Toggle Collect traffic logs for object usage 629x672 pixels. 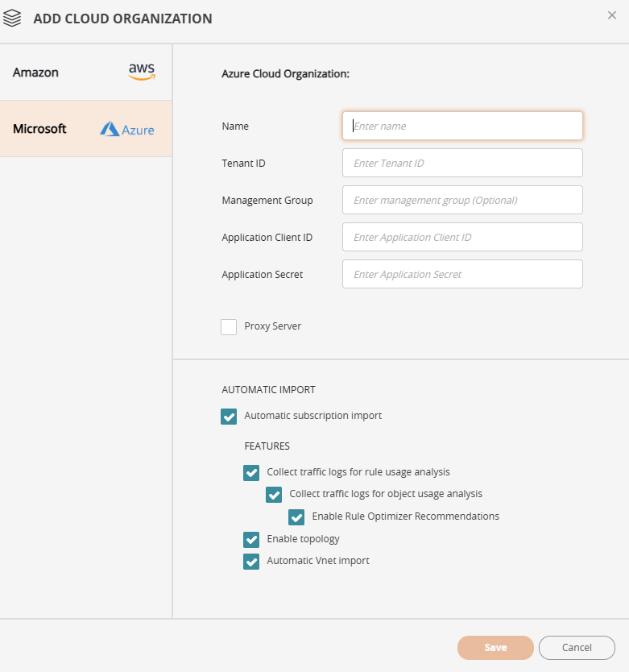[274, 495]
